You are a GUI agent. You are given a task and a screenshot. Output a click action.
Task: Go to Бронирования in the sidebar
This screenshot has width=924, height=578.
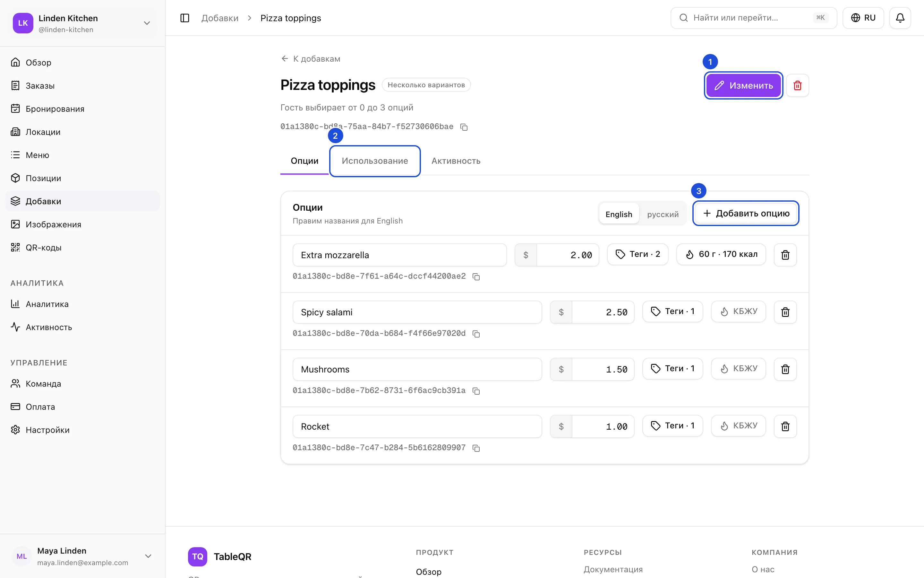click(x=82, y=109)
